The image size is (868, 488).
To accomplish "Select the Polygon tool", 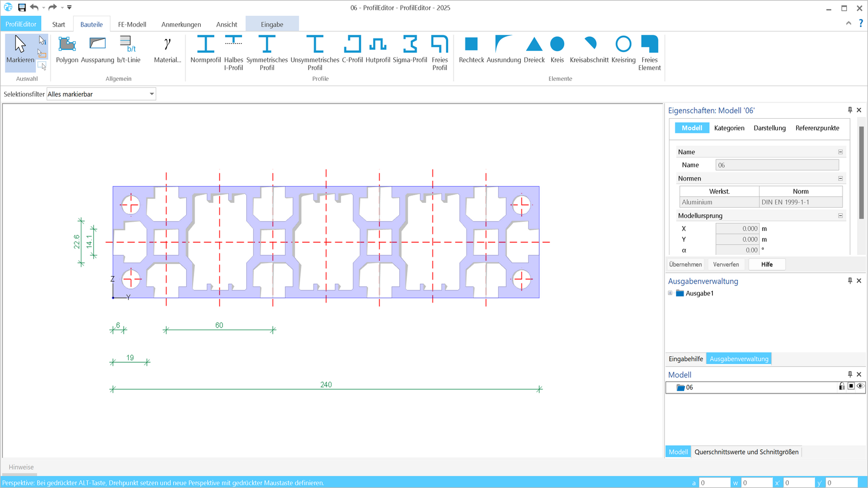I will (67, 50).
